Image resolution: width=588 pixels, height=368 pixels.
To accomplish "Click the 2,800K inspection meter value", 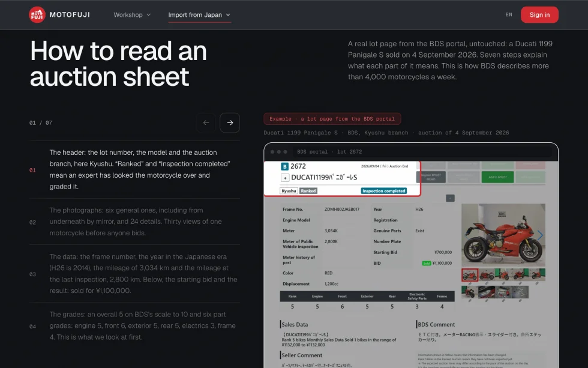I will pyautogui.click(x=331, y=241).
